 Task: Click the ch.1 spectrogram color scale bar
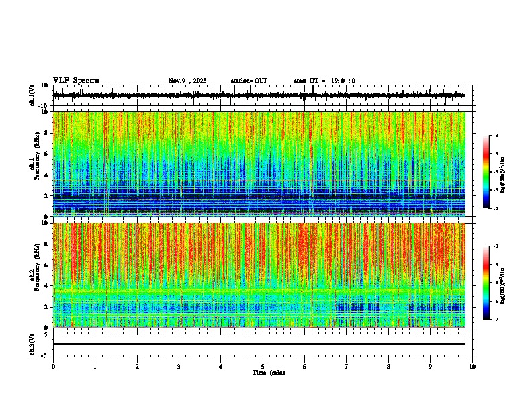[x=486, y=172]
